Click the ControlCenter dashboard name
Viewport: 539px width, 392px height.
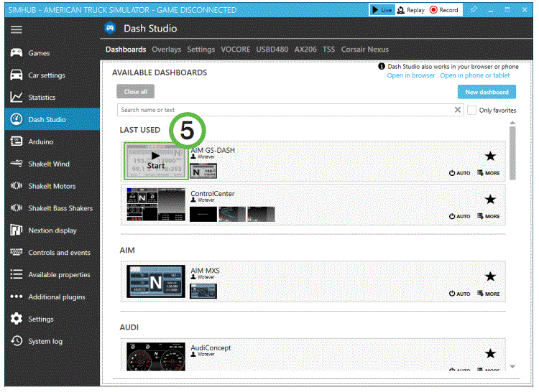(213, 194)
